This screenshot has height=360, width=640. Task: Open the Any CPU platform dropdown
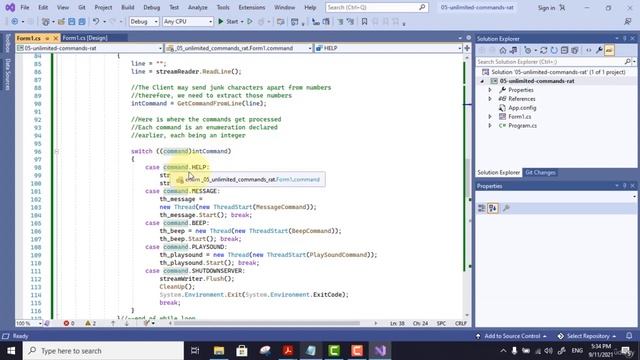188,22
